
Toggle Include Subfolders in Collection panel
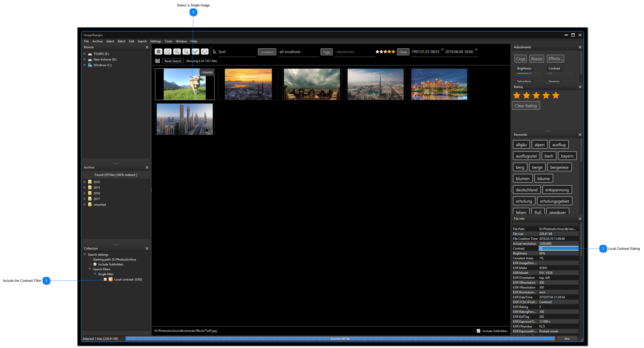tap(95, 264)
